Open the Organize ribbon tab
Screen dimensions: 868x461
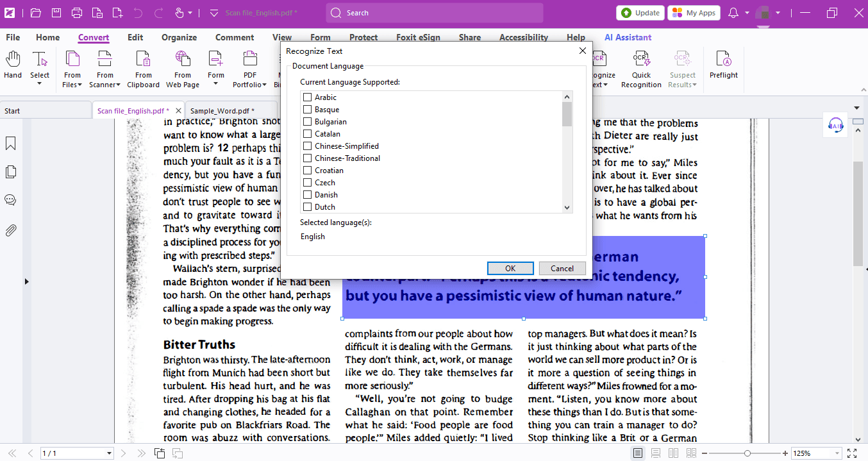pyautogui.click(x=179, y=37)
